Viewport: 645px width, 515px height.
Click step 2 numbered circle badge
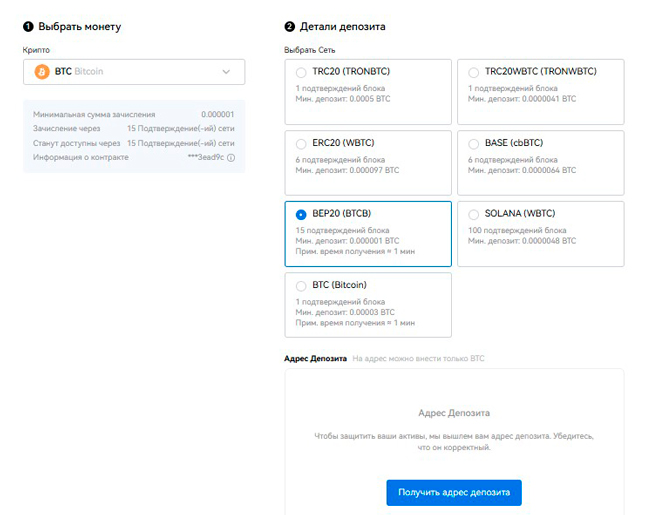(290, 27)
